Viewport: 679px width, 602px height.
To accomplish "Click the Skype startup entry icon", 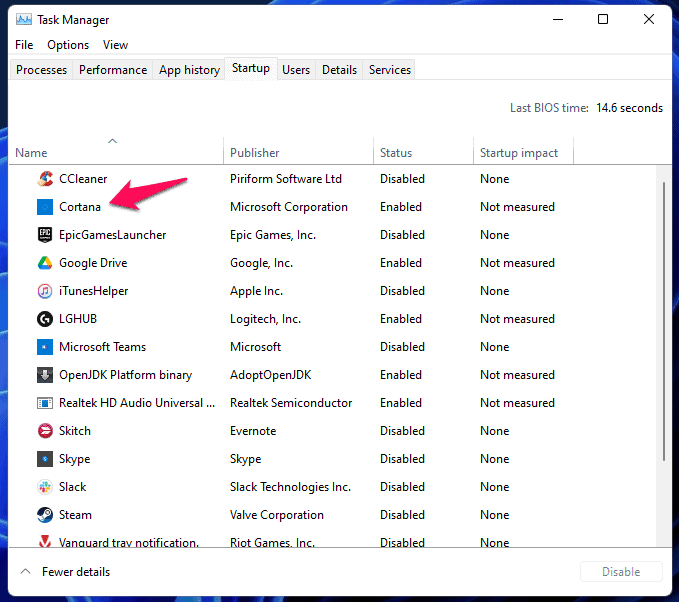I will click(x=45, y=459).
